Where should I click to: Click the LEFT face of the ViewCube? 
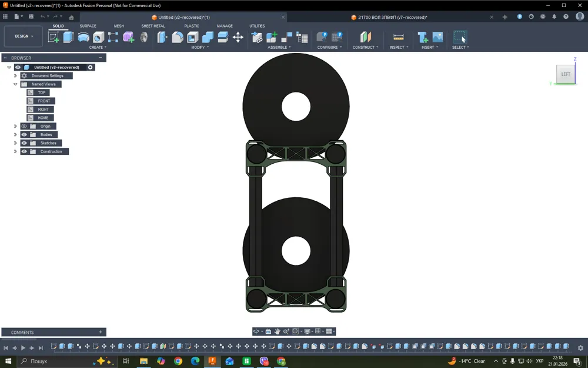click(x=566, y=74)
